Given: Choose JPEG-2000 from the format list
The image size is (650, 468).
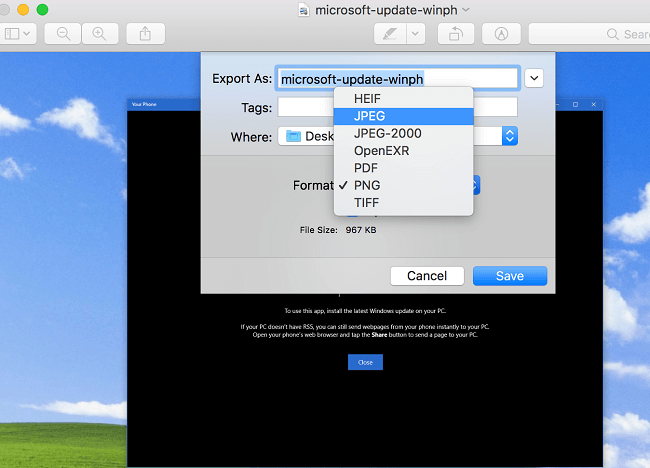Looking at the screenshot, I should 403,133.
